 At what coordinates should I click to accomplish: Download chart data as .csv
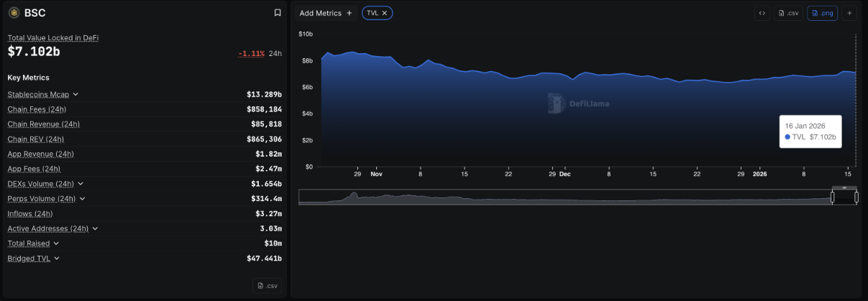pos(788,13)
